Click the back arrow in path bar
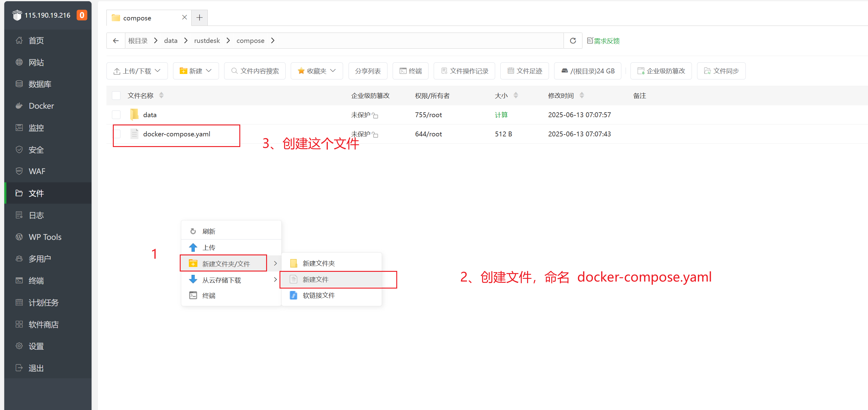The height and width of the screenshot is (410, 868). click(116, 41)
